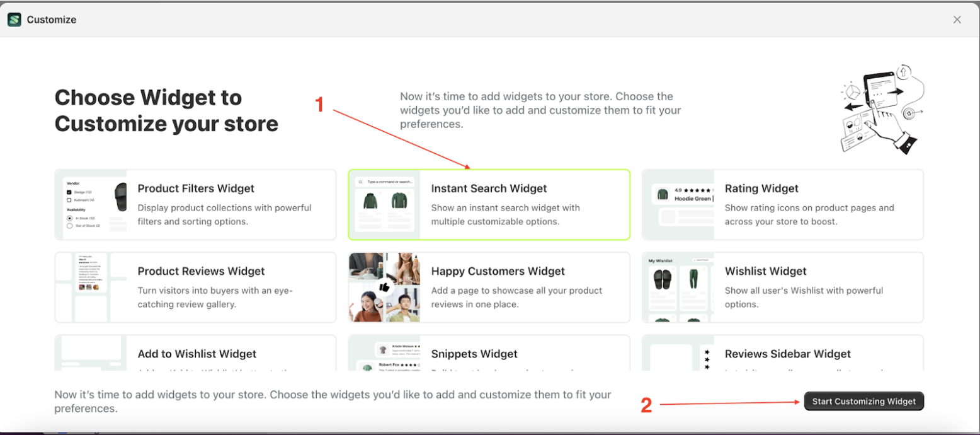Select the Product Reviews Widget title
Image resolution: width=980 pixels, height=435 pixels.
tap(201, 271)
